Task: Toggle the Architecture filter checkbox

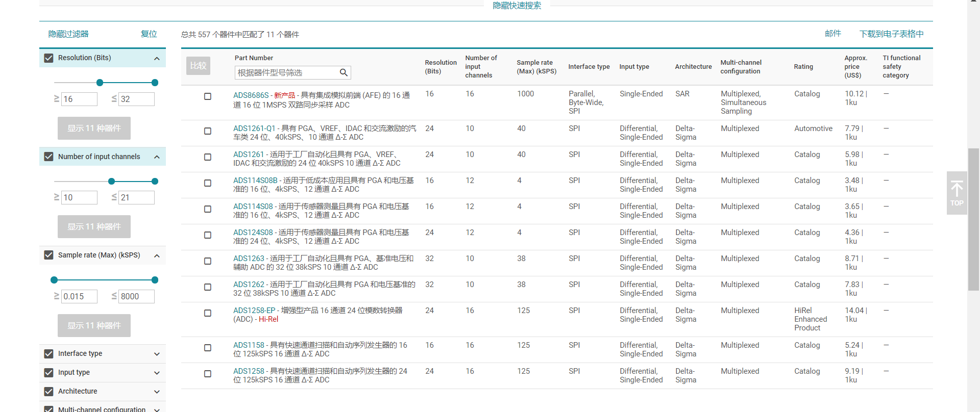Action: [48, 392]
